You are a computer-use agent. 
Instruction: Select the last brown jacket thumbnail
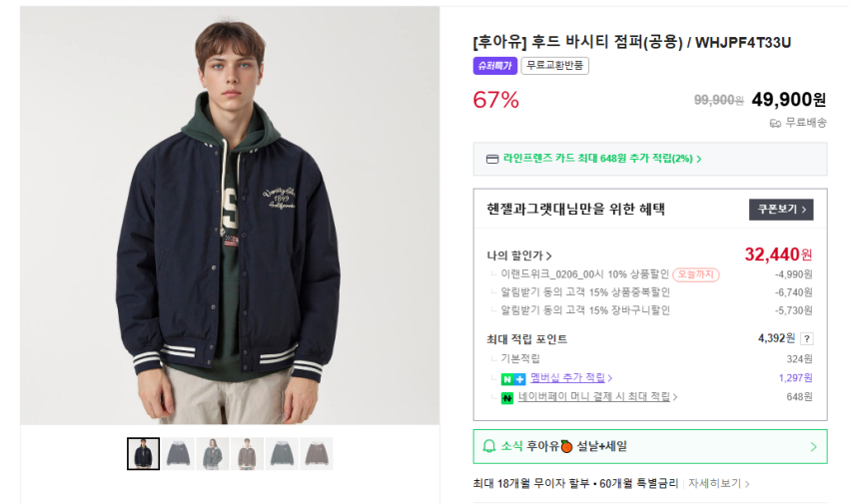(316, 454)
